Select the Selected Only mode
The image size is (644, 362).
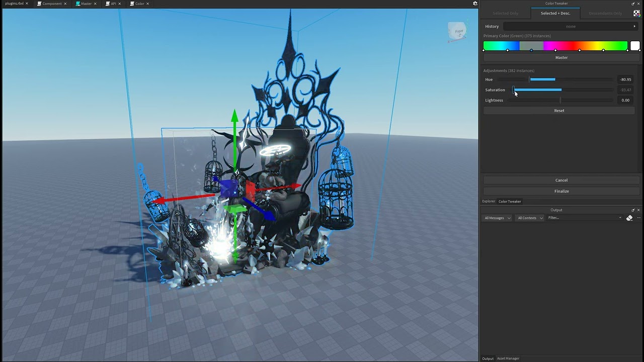[x=505, y=13]
